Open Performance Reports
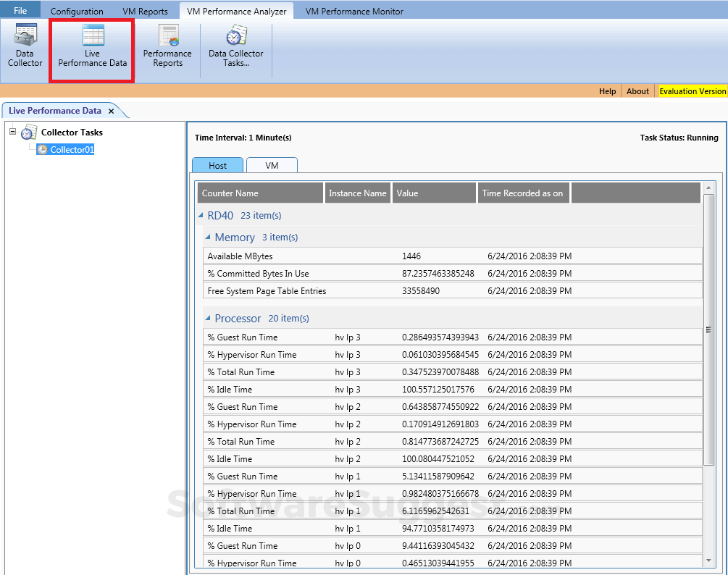Image resolution: width=728 pixels, height=575 pixels. point(167,47)
